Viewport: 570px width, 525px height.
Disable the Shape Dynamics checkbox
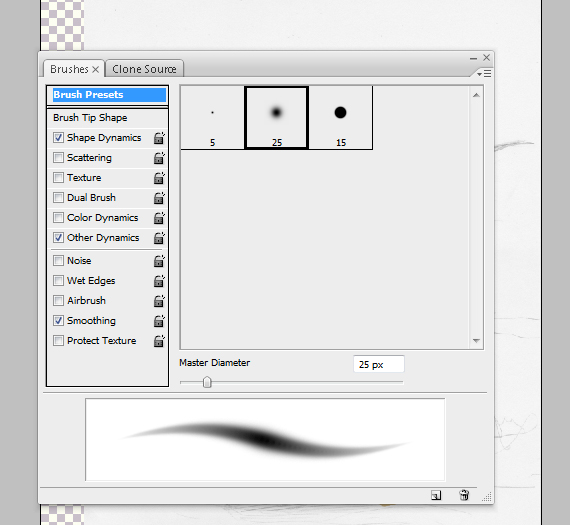pyautogui.click(x=58, y=137)
